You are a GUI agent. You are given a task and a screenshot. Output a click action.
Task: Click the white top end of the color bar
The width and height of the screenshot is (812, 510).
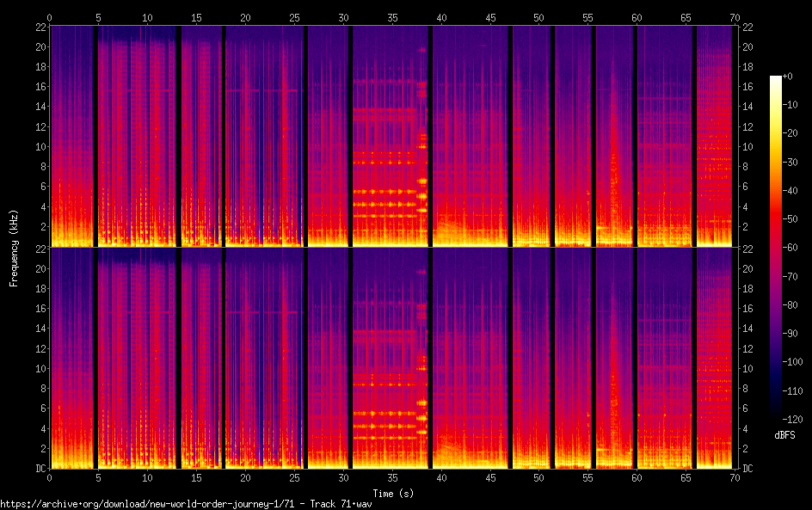click(776, 79)
